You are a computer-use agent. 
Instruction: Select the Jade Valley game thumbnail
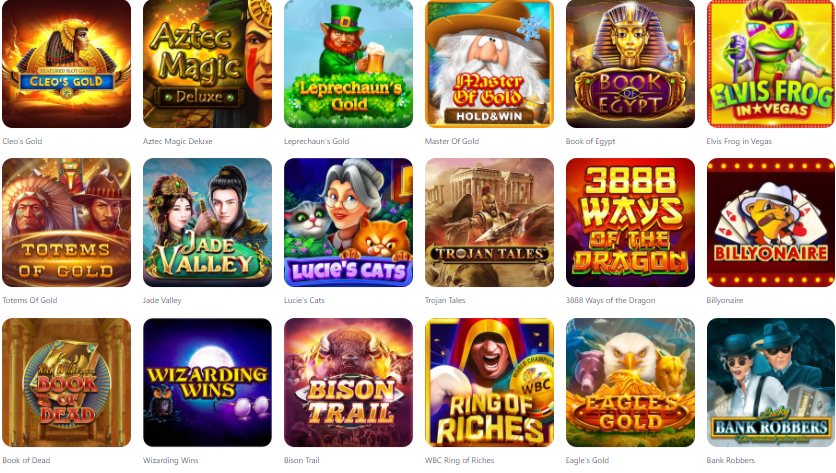[207, 222]
